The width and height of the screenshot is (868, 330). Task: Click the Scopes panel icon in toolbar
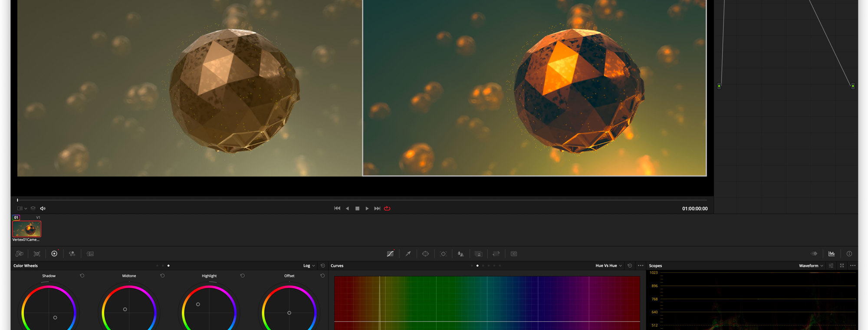coord(832,254)
